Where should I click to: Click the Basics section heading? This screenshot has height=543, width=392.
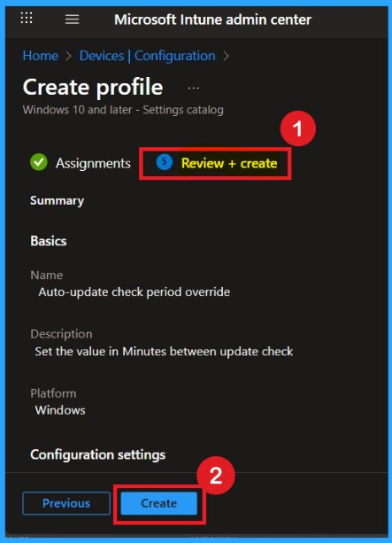click(49, 241)
